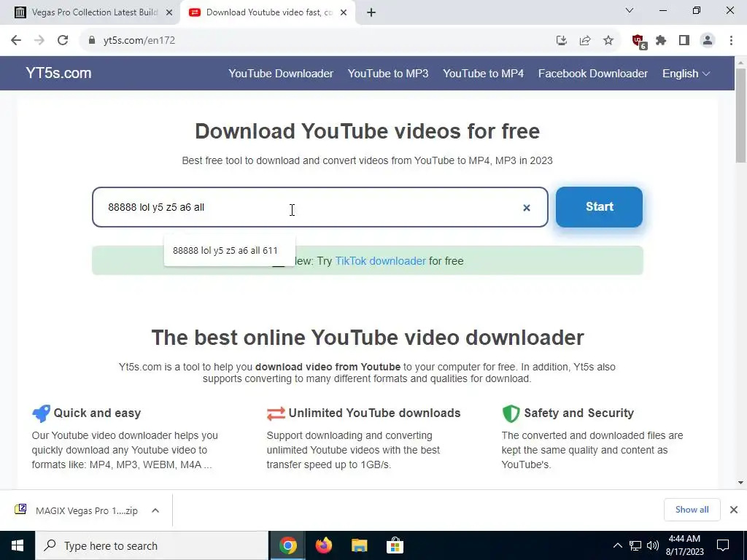Open the tab search chevron

tap(630, 10)
